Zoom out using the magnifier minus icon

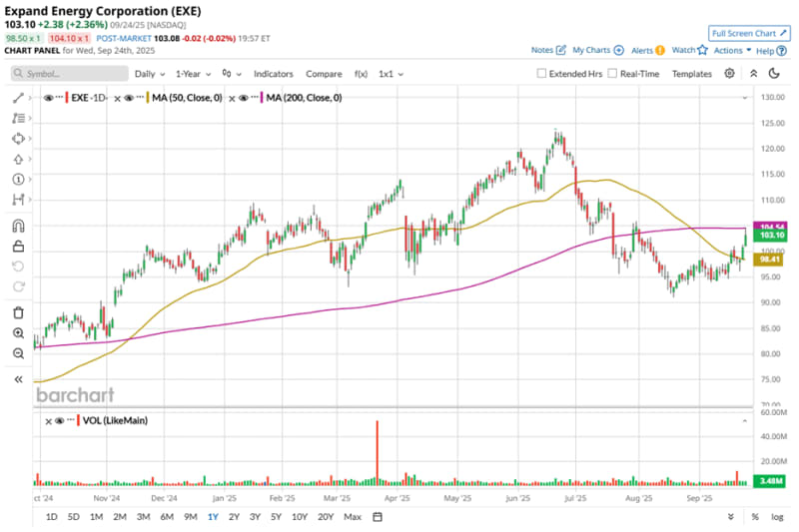coord(18,353)
